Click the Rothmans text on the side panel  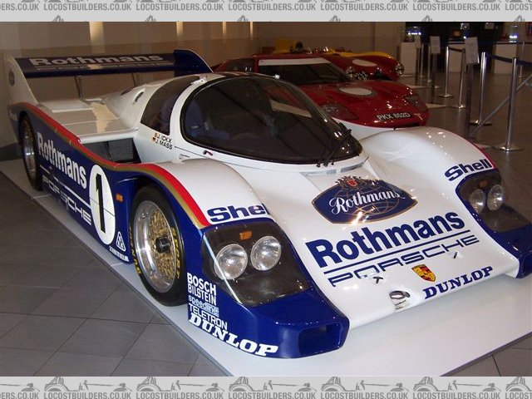[62, 159]
